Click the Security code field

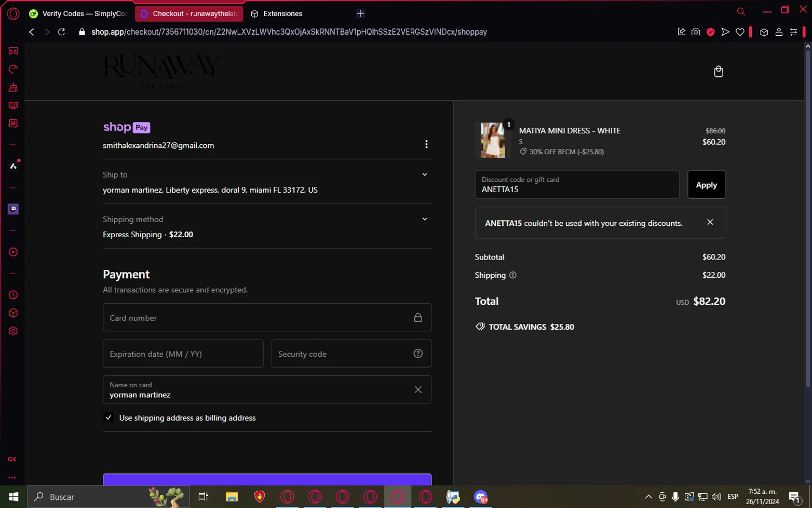[351, 354]
